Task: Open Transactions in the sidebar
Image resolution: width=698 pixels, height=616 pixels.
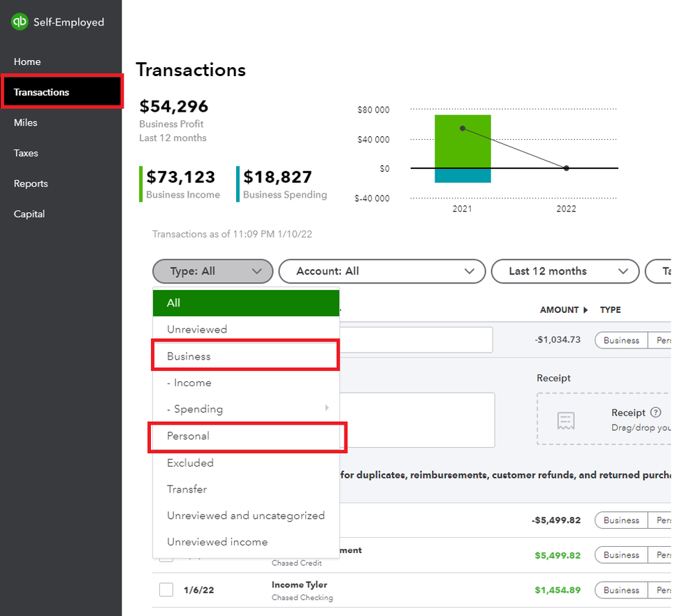Action: tap(62, 91)
